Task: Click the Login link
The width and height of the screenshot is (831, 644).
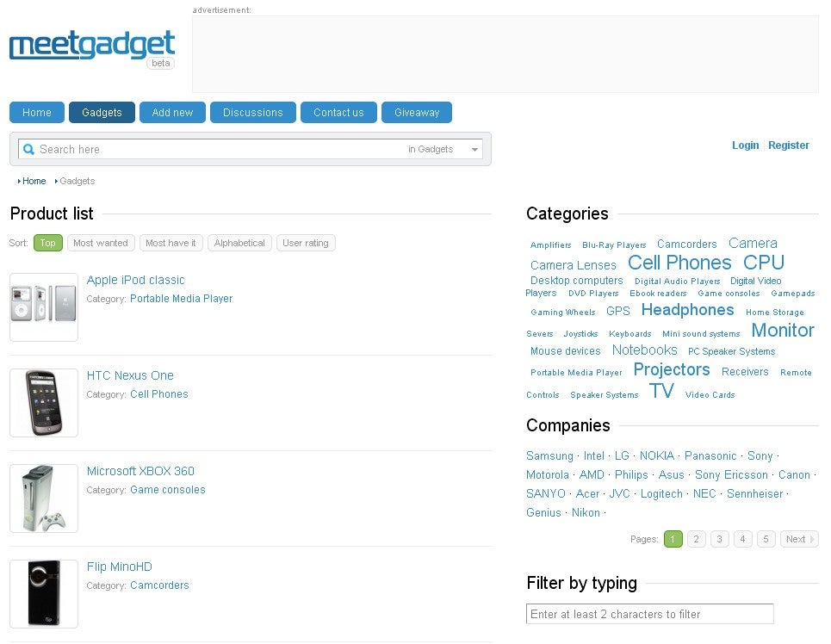Action: [x=745, y=146]
